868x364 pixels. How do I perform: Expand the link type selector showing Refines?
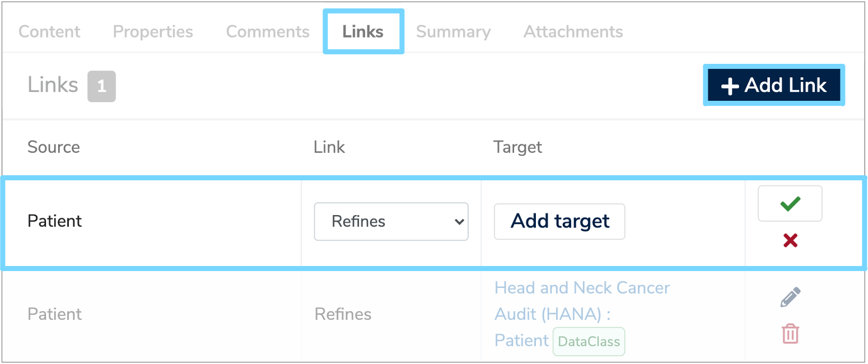391,221
